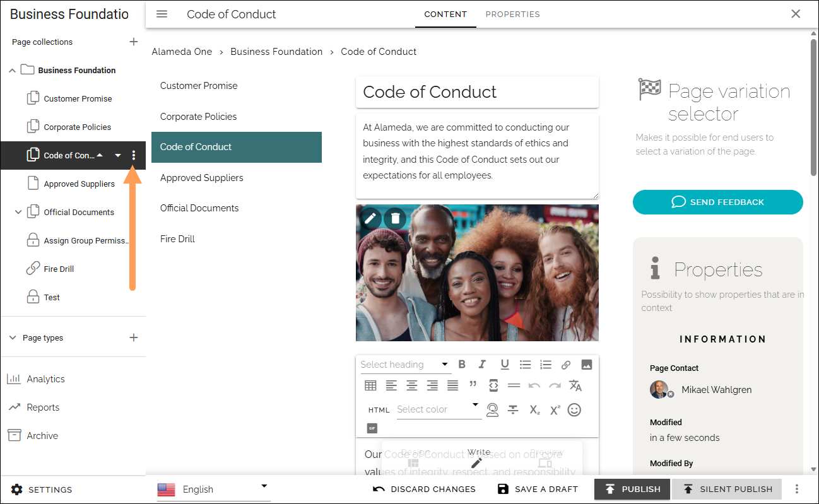Insert embed code snippet
The image size is (819, 504).
[493, 385]
